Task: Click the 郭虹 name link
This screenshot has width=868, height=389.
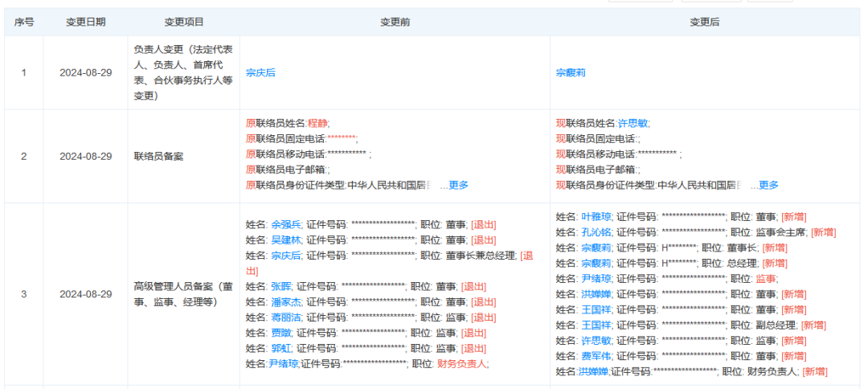Action: [281, 348]
